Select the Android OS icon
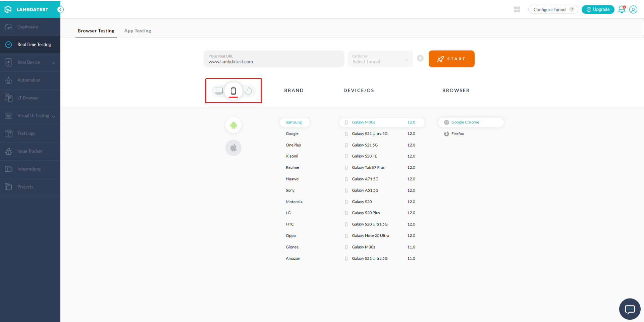Image resolution: width=644 pixels, height=322 pixels. coord(233,125)
